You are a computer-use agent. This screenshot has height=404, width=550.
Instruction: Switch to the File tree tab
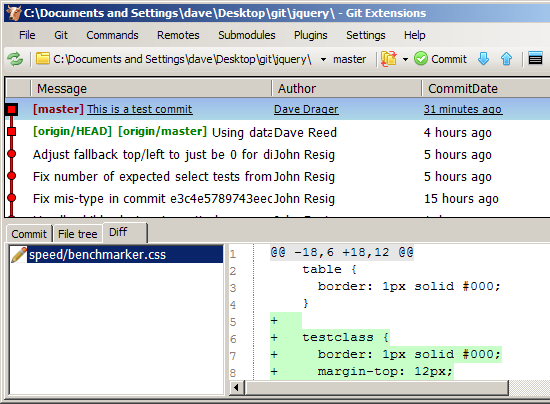(78, 234)
